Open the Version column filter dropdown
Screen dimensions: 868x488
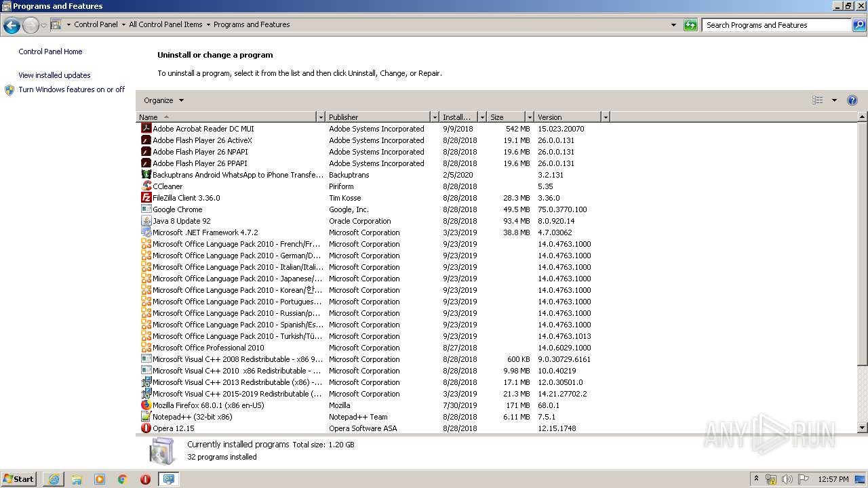[606, 117]
